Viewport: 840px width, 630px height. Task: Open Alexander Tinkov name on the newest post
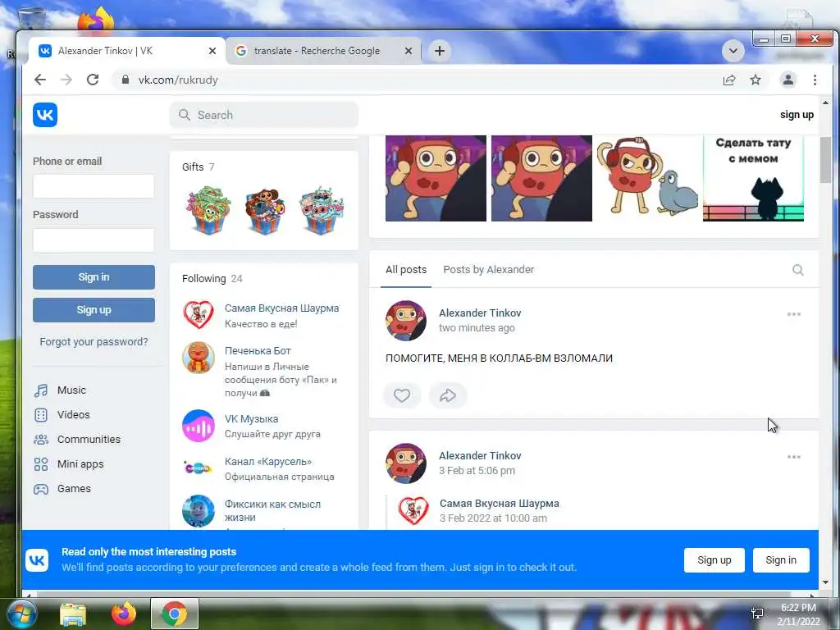click(x=480, y=313)
